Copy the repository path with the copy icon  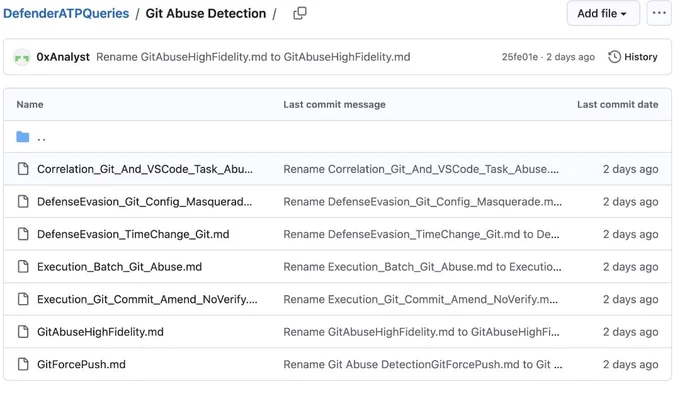pyautogui.click(x=300, y=13)
